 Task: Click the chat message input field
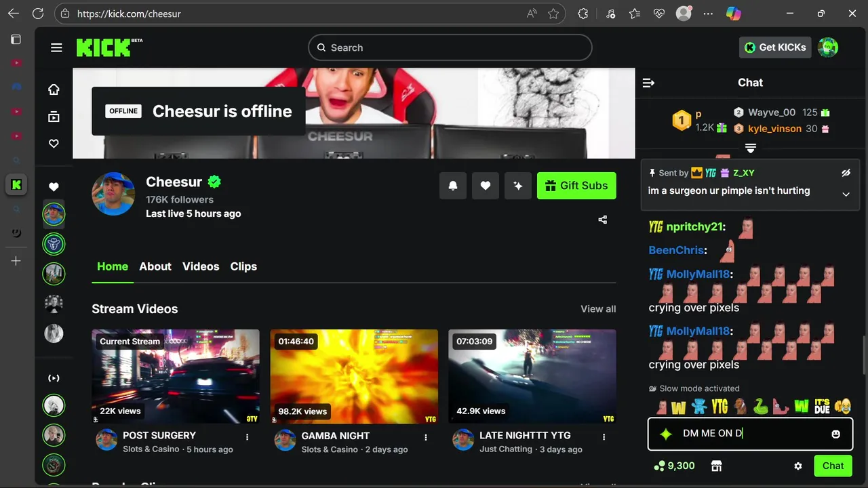(750, 434)
